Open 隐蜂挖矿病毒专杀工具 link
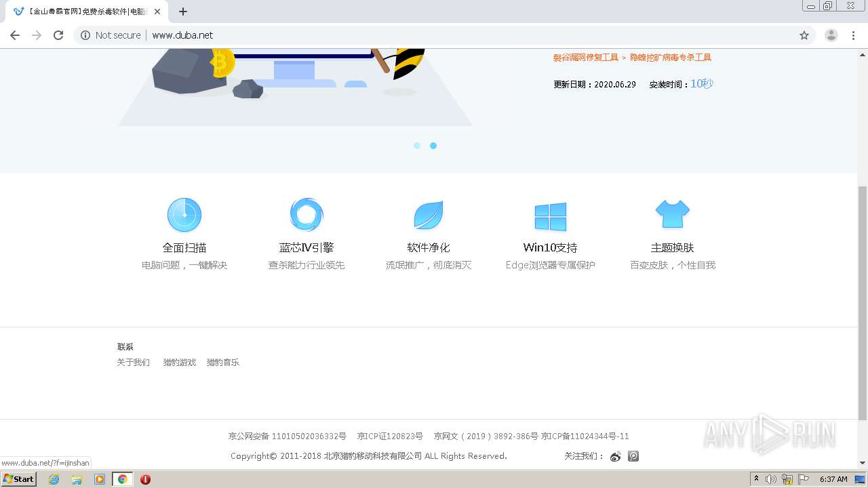868x488 pixels. coord(671,58)
